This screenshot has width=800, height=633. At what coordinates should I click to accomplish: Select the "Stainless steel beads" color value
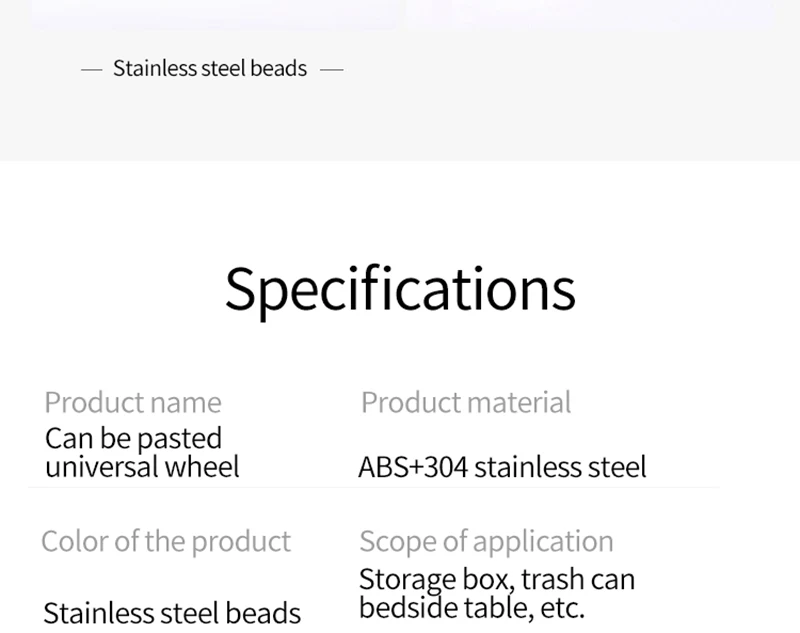click(x=172, y=611)
